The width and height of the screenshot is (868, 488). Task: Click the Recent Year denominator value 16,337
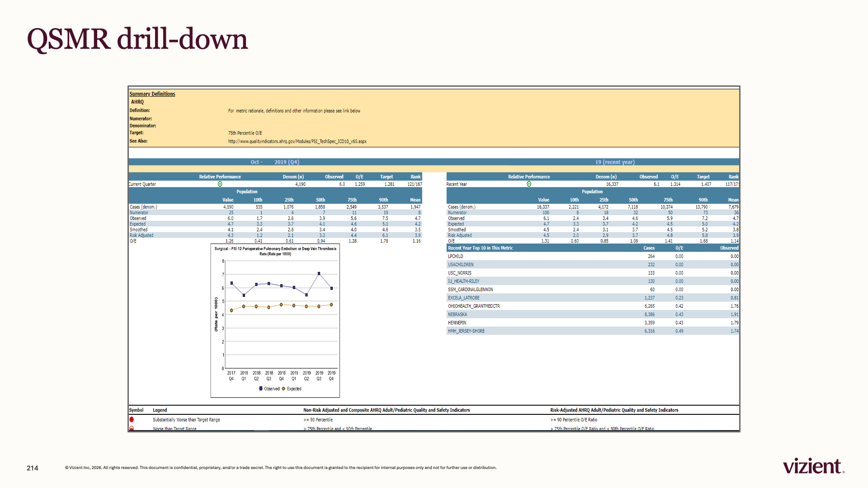(612, 184)
